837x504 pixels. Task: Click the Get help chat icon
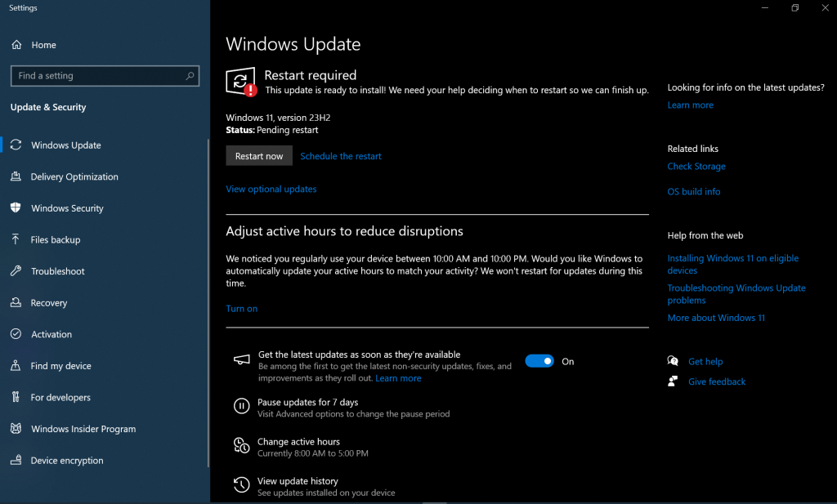coord(673,361)
